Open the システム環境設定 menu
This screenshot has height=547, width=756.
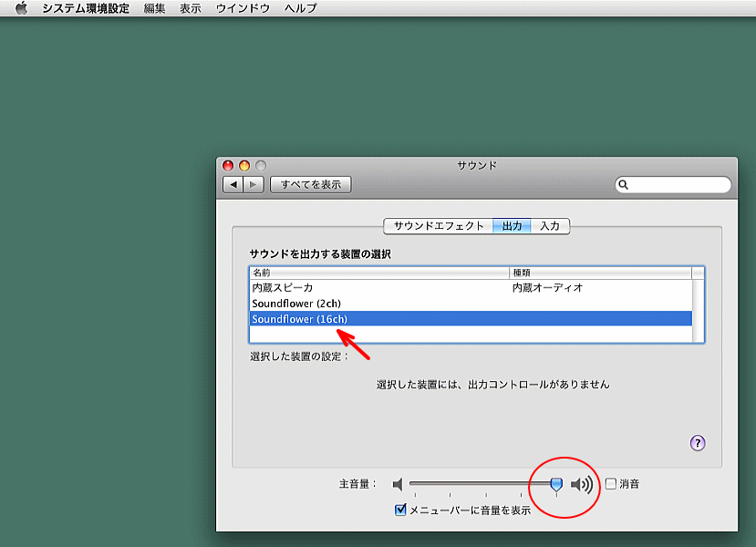click(x=86, y=8)
